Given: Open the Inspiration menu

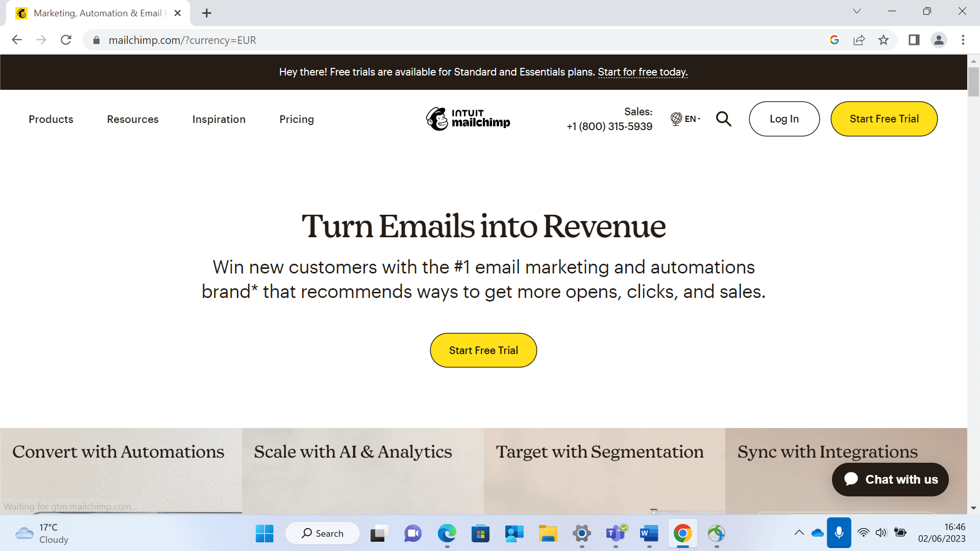Looking at the screenshot, I should [219, 119].
